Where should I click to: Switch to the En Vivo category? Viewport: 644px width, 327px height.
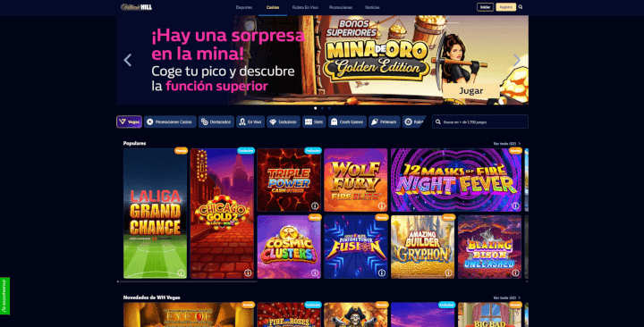point(250,122)
